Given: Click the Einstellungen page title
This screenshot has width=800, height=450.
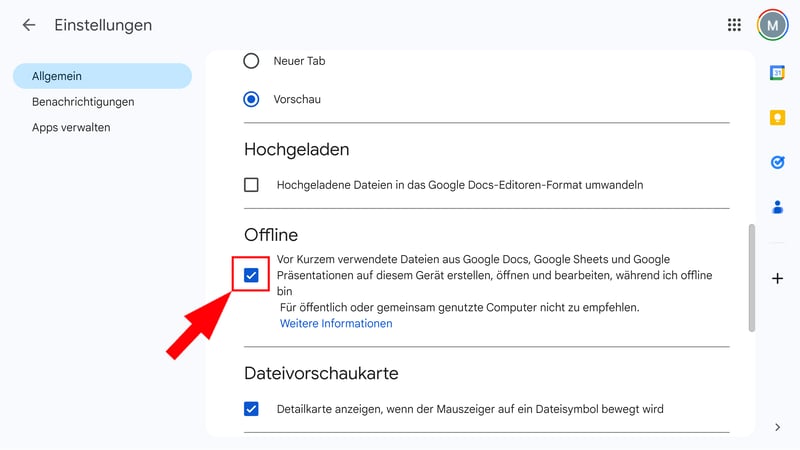Looking at the screenshot, I should click(x=103, y=25).
